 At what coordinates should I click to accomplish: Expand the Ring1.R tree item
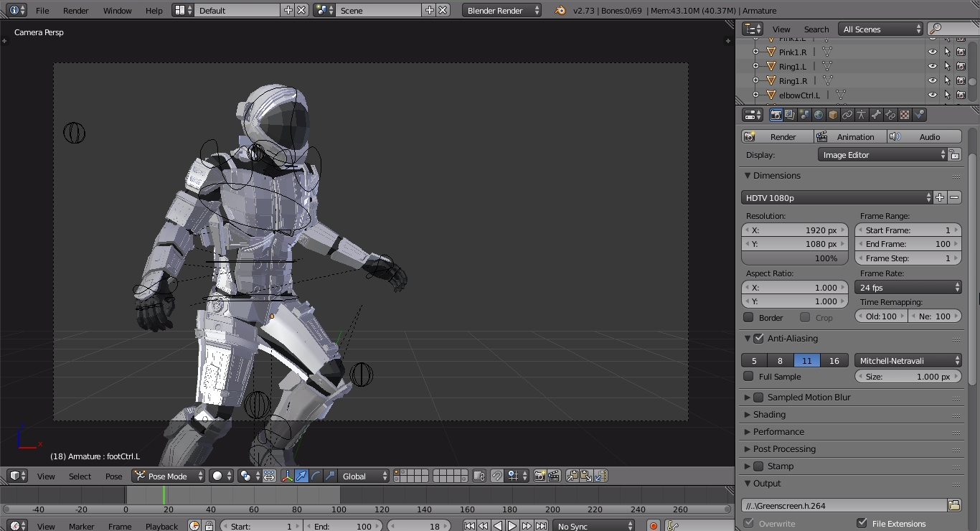tap(755, 80)
